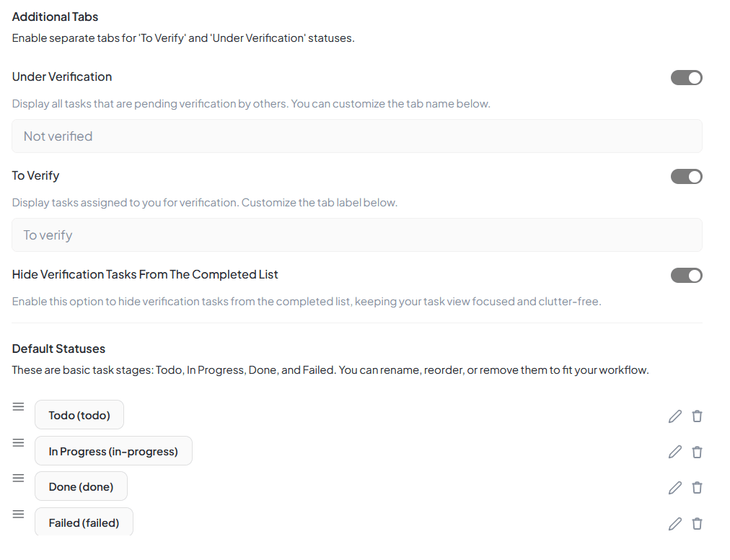The image size is (730, 560).
Task: Toggle Hide Verification Tasks From Completed List
Action: point(687,276)
